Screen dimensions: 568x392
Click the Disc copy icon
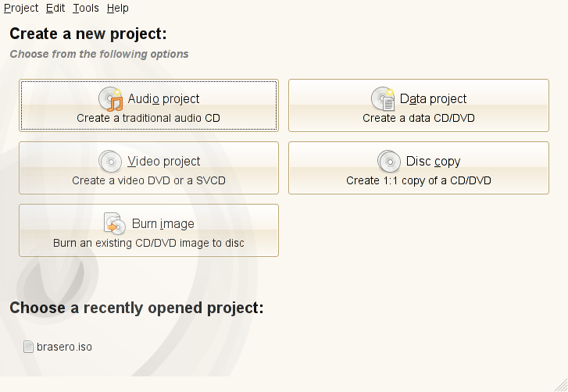(x=389, y=162)
